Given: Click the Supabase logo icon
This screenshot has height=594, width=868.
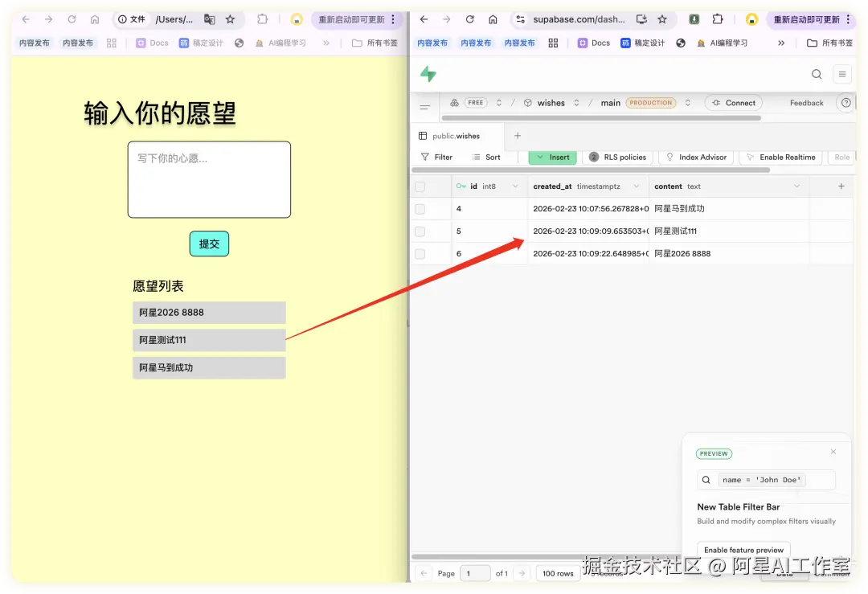Looking at the screenshot, I should (428, 73).
